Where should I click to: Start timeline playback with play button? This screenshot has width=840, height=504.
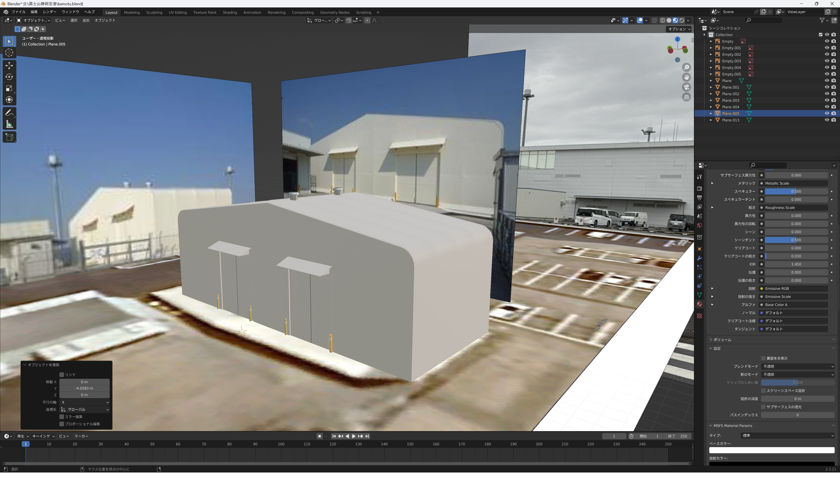(353, 436)
